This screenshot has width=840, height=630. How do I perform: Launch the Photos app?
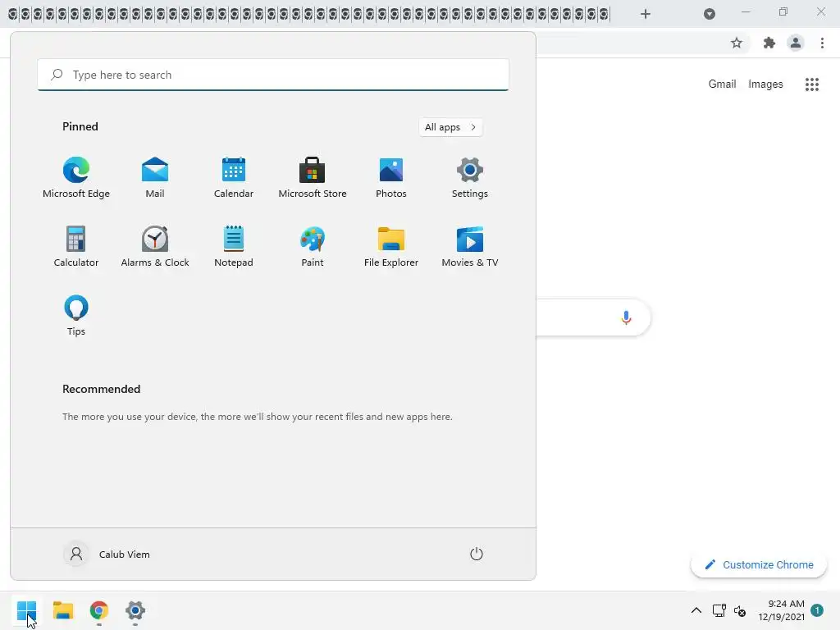click(x=391, y=178)
